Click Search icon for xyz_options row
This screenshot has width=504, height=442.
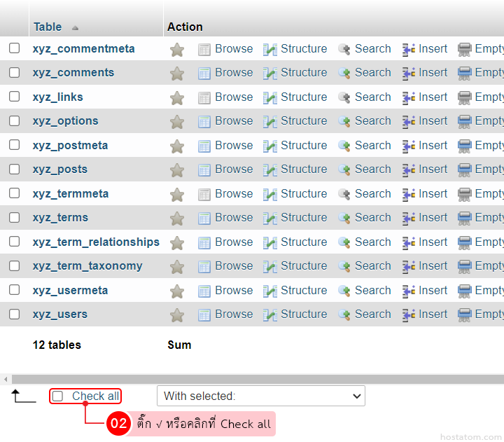pos(344,122)
